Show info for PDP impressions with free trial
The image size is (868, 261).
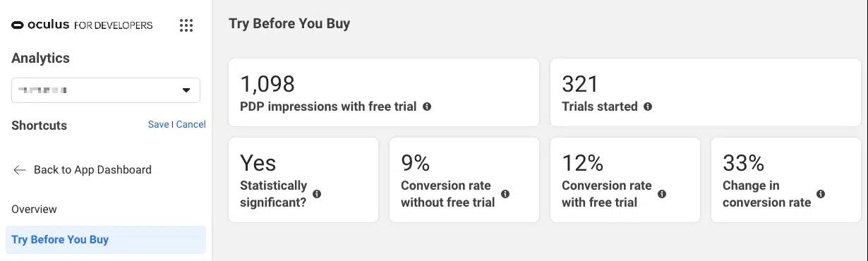coord(427,107)
